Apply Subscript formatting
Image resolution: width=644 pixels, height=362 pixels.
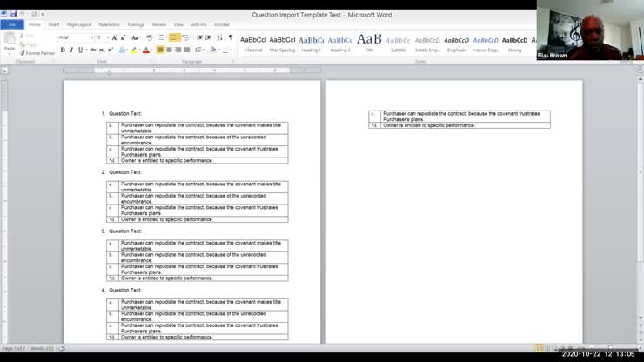(x=102, y=50)
